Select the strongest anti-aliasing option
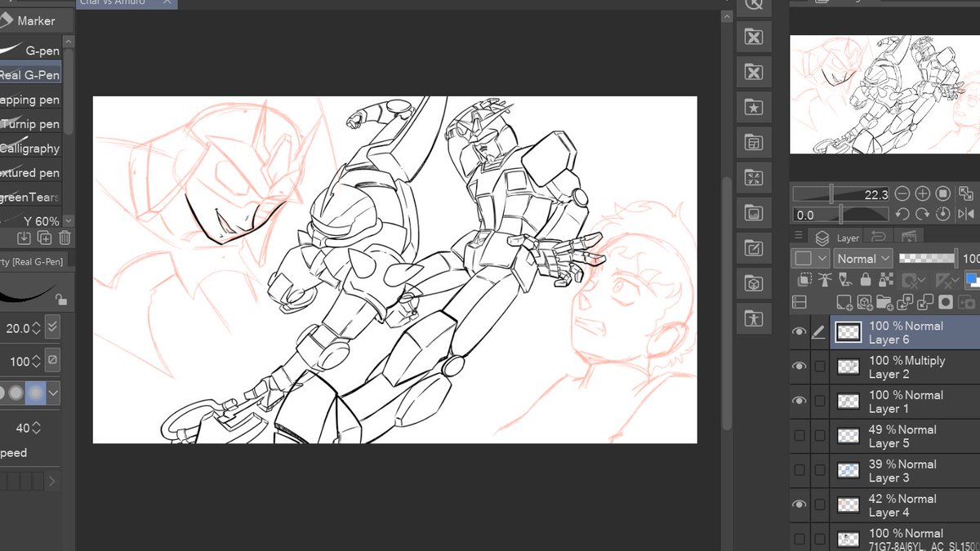980x551 pixels. [35, 393]
